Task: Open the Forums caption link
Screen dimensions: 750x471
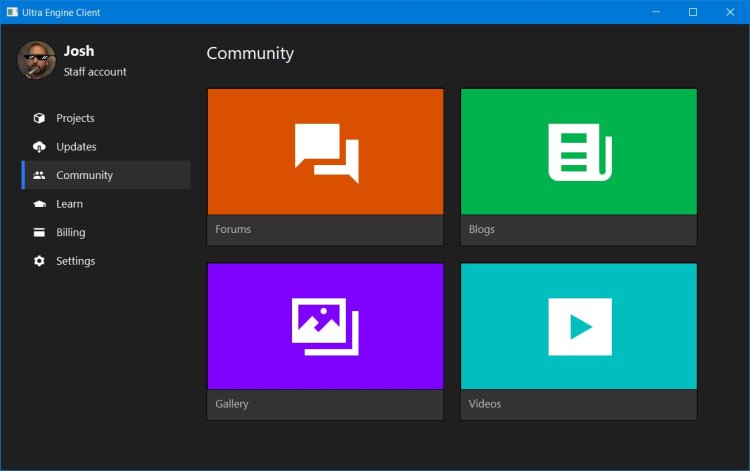Action: pos(233,230)
